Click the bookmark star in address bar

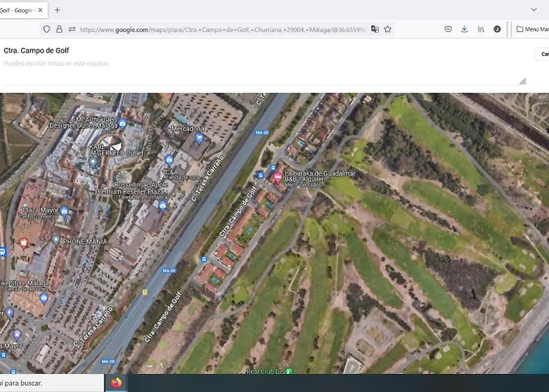click(x=387, y=29)
